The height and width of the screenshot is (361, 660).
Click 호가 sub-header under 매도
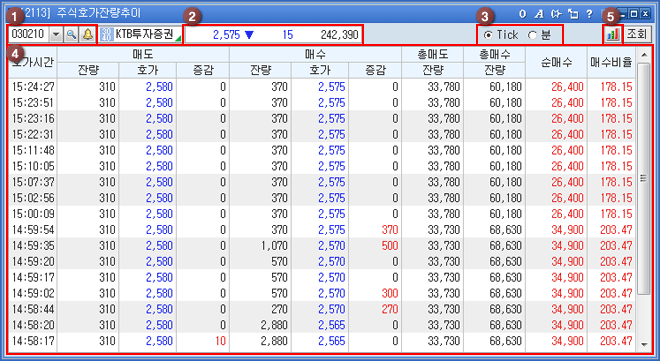[x=147, y=70]
